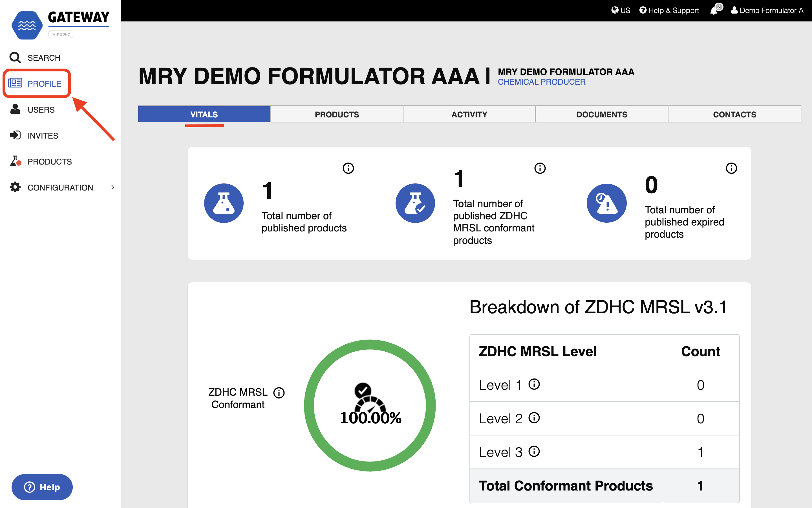The height and width of the screenshot is (508, 812).
Task: Click the 100.00% percentage text
Action: click(x=370, y=418)
